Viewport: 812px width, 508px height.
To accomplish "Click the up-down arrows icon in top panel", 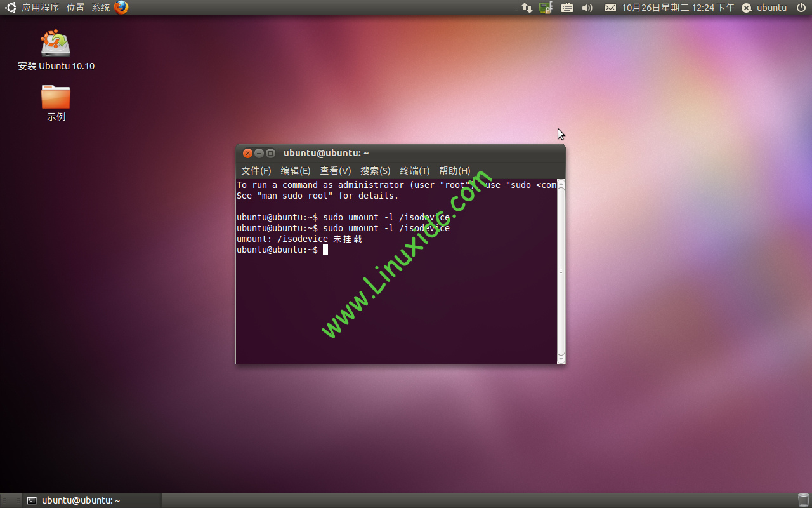I will click(527, 8).
